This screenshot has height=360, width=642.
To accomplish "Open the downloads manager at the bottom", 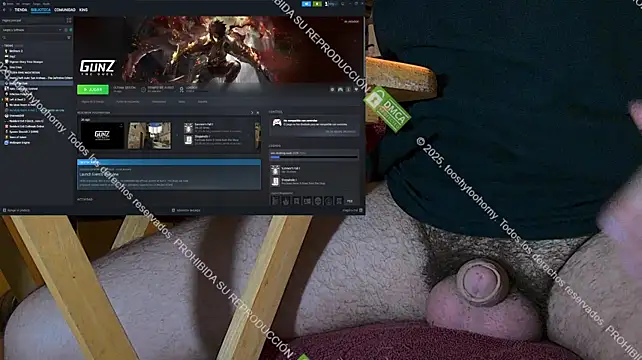I will pyautogui.click(x=186, y=211).
